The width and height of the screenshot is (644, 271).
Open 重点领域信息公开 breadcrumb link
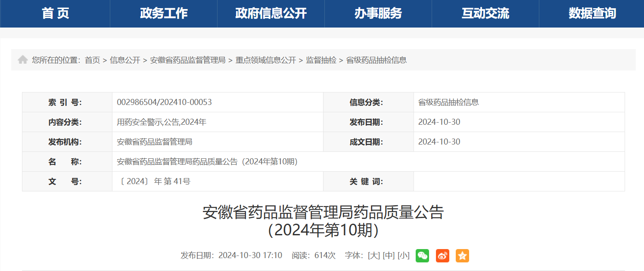click(266, 60)
